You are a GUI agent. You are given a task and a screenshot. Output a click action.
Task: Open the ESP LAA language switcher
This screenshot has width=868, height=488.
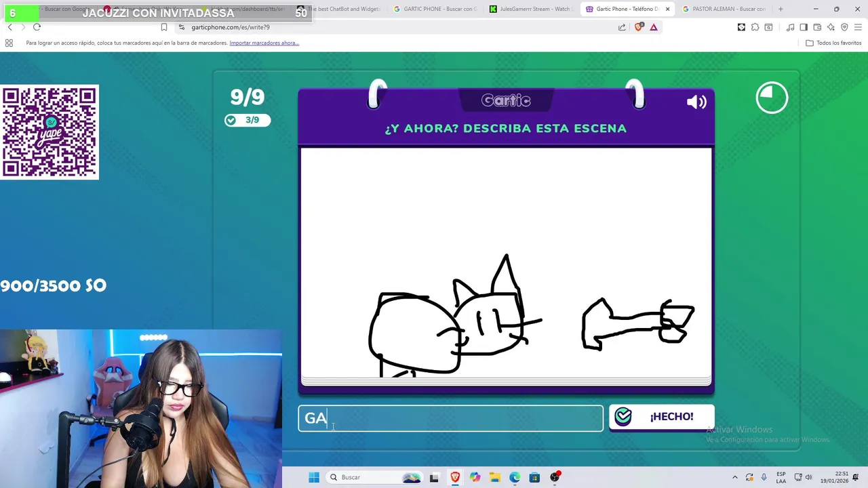(781, 477)
